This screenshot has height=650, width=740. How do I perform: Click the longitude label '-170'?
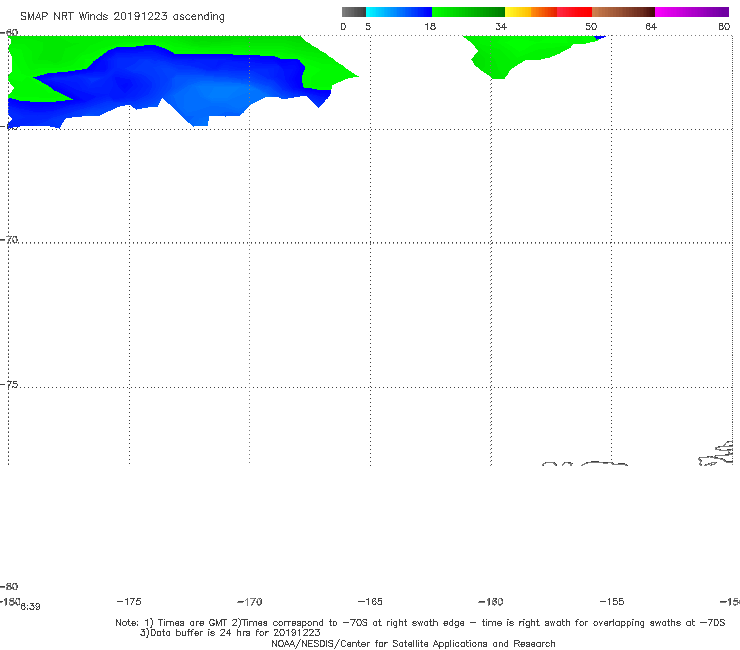[x=250, y=601]
